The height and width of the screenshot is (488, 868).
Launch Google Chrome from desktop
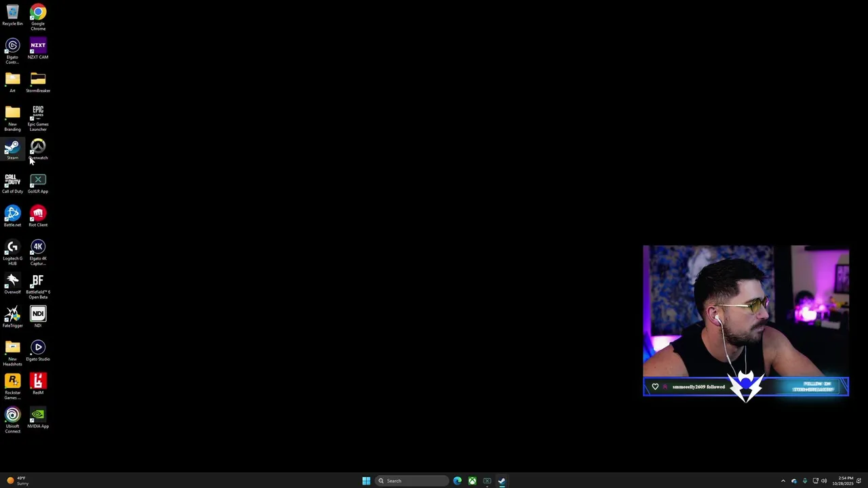[x=38, y=18]
